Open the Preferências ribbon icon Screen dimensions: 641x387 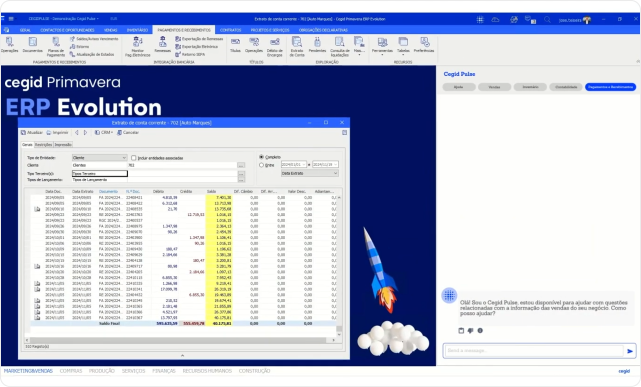(424, 45)
